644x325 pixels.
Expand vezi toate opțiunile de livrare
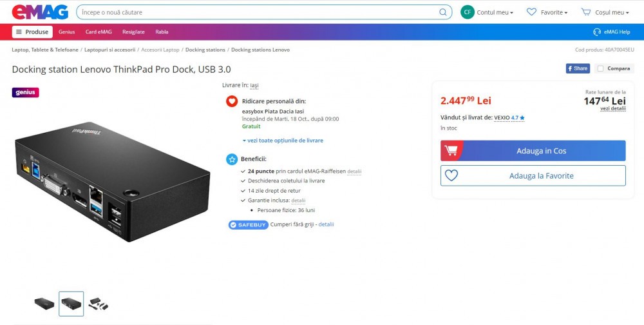[283, 141]
